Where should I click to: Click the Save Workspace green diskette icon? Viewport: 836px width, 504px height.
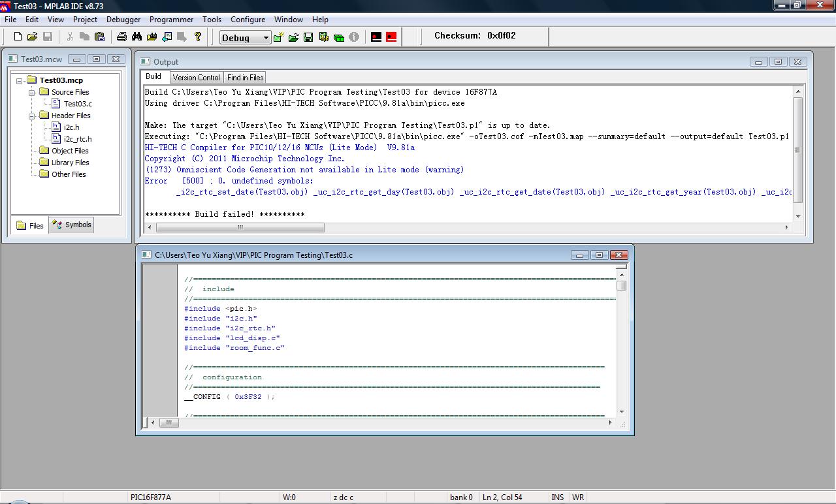pyautogui.click(x=308, y=37)
